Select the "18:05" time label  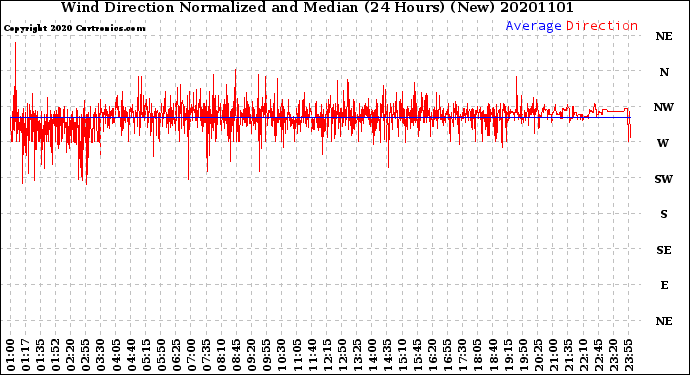point(477,355)
